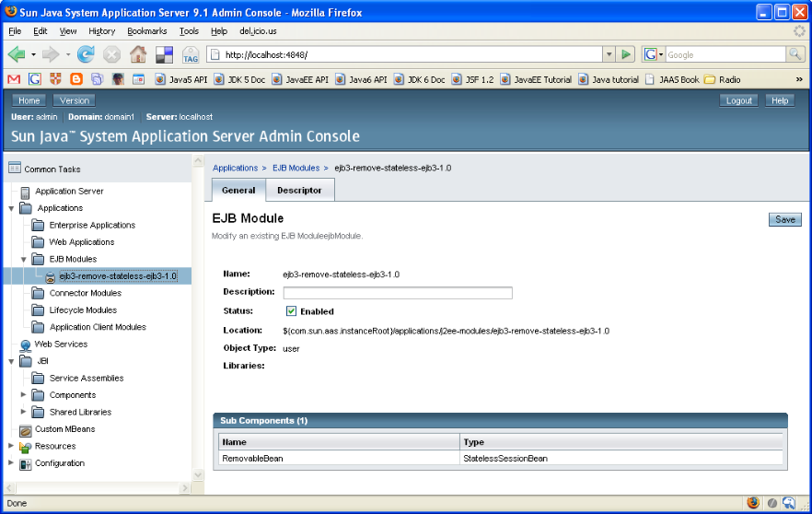Click the Web Services globe icon
The image size is (812, 514).
pyautogui.click(x=26, y=345)
